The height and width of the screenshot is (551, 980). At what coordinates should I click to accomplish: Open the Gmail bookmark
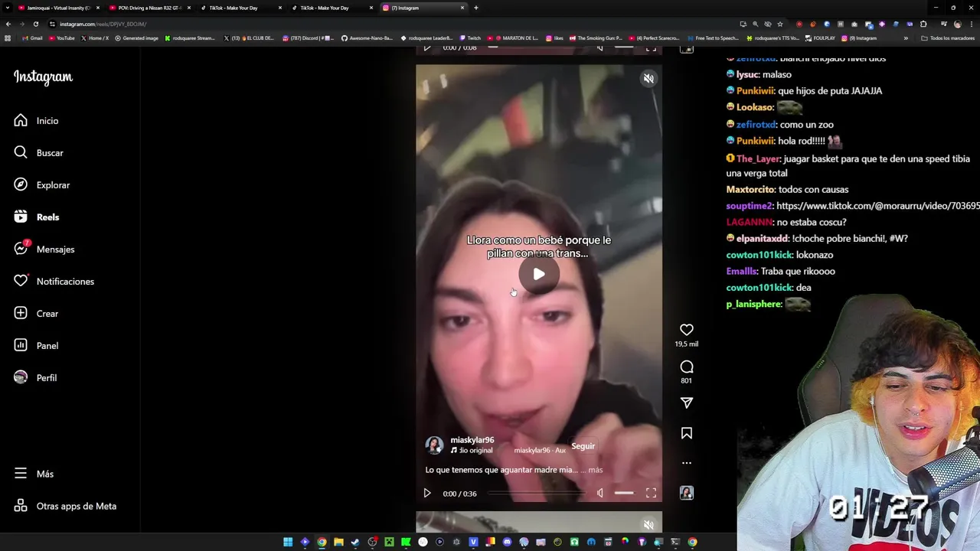(33, 38)
